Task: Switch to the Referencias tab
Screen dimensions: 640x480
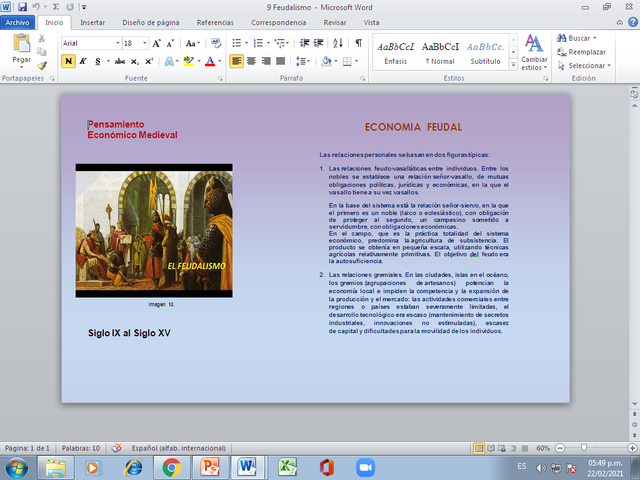Action: [215, 22]
